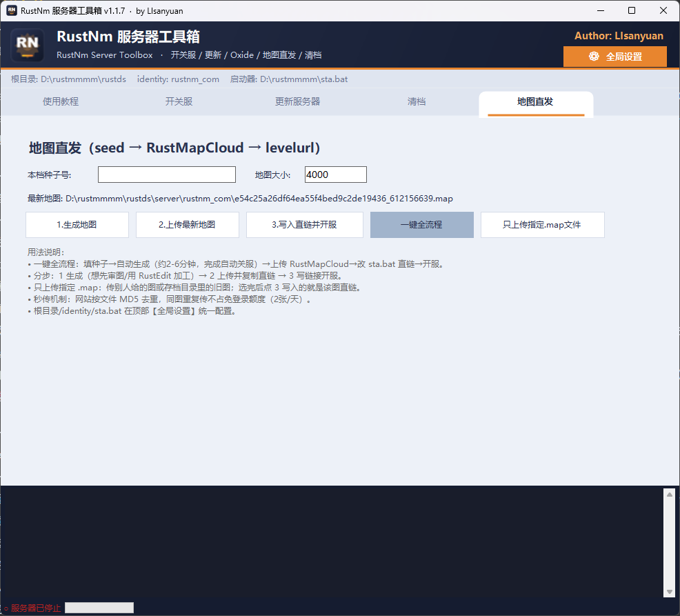The width and height of the screenshot is (680, 616).
Task: Switch to the 使用教程 tab
Action: tap(60, 101)
